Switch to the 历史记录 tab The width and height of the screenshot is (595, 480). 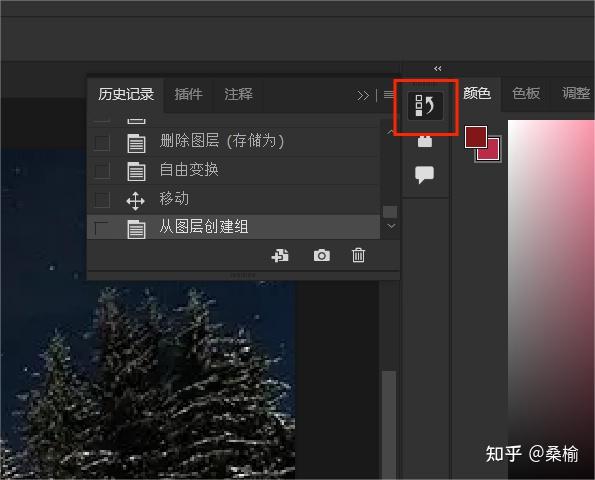[126, 94]
